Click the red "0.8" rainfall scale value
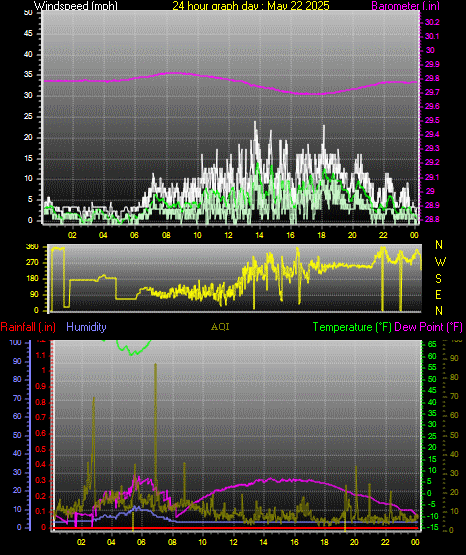466x555 pixels. (x=41, y=402)
